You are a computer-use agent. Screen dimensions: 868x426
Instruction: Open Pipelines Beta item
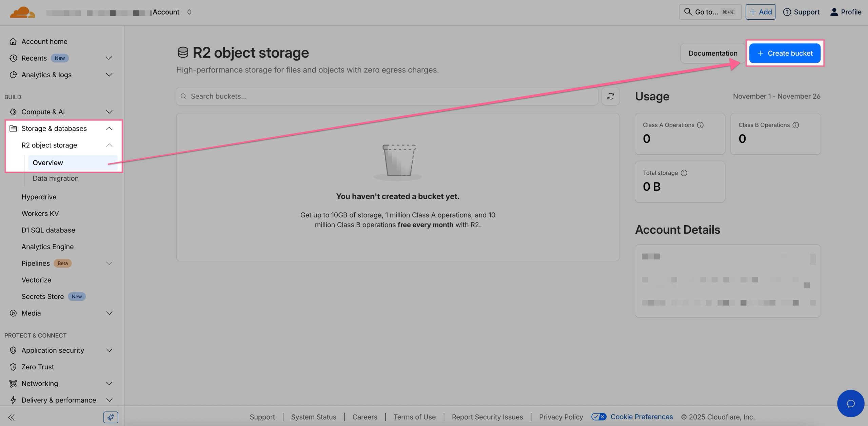click(x=46, y=263)
